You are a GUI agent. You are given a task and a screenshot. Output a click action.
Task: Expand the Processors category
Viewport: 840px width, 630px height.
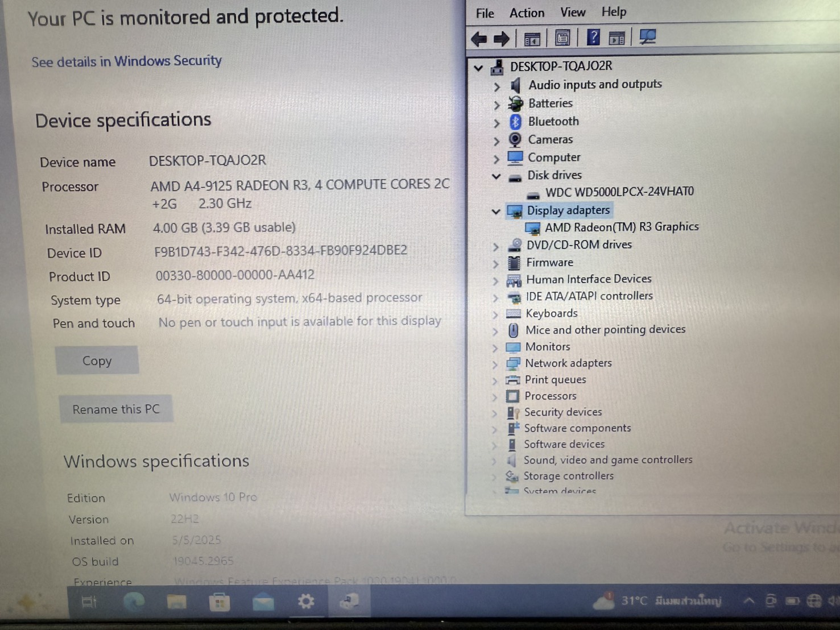(495, 397)
